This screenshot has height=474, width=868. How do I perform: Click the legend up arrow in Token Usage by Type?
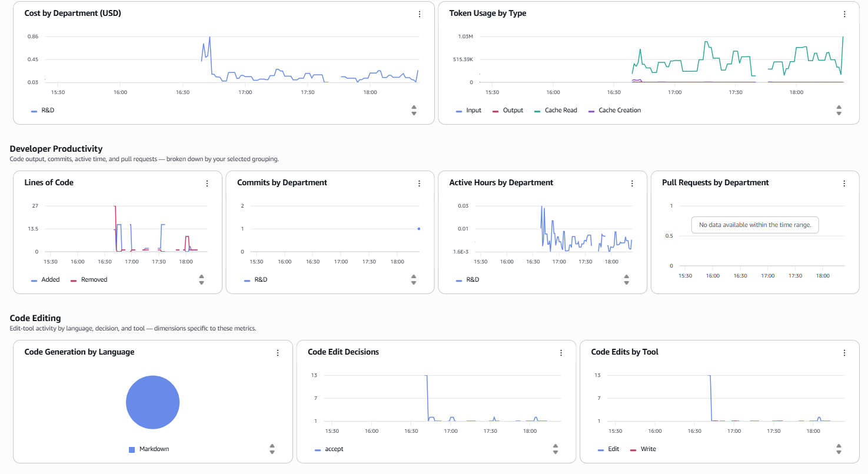pos(839,107)
